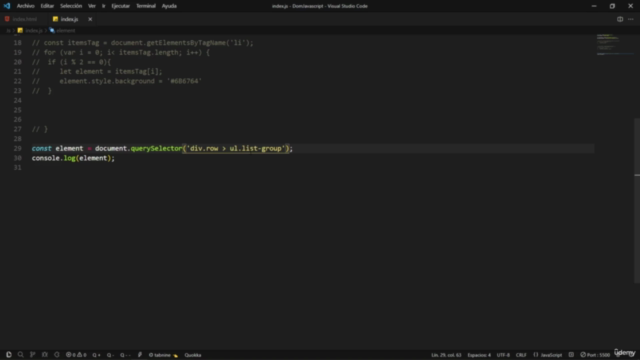The height and width of the screenshot is (360, 640).
Task: Click the VS Code logo icon
Action: [7, 6]
